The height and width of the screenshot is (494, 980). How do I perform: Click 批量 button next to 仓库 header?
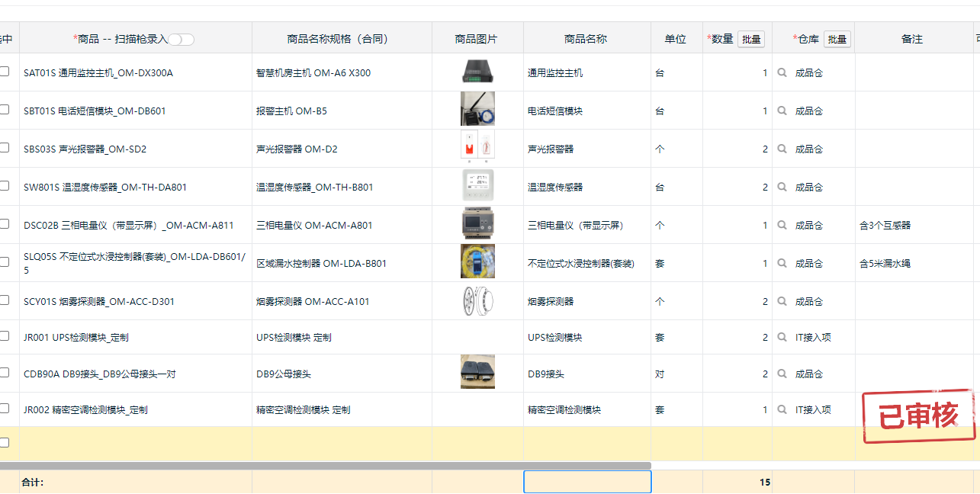[x=837, y=39]
